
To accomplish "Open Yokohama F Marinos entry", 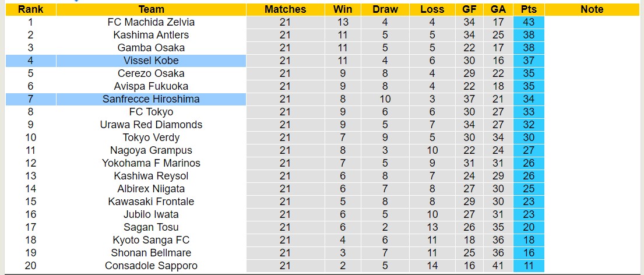I will point(151,163).
